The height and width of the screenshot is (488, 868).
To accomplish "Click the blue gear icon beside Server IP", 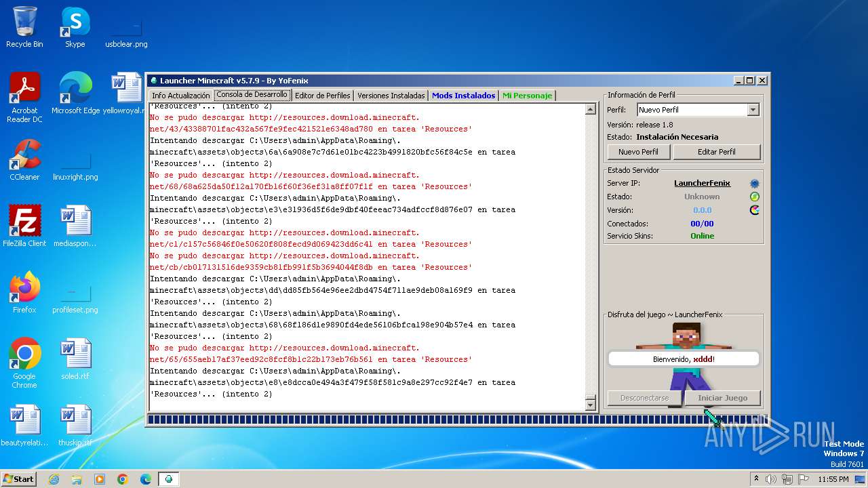I will 754,184.
